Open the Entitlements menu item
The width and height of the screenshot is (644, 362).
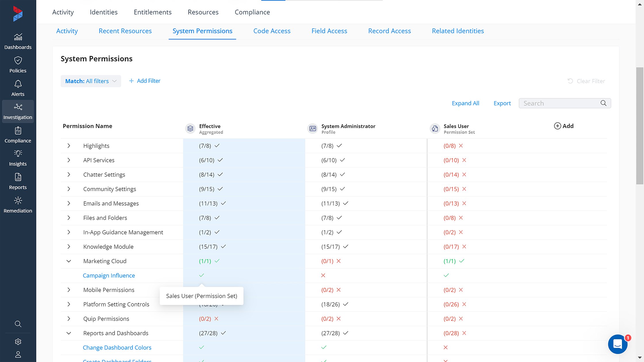pyautogui.click(x=152, y=12)
